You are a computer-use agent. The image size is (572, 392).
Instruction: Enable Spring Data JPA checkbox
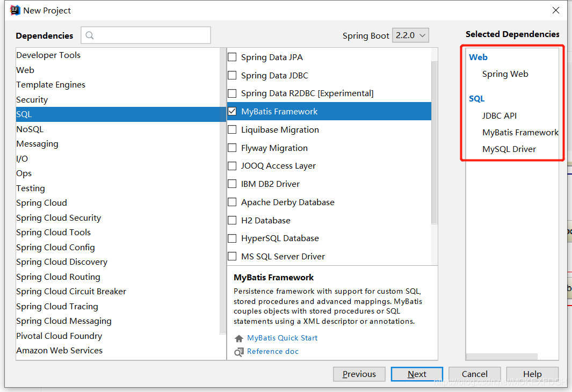(232, 57)
